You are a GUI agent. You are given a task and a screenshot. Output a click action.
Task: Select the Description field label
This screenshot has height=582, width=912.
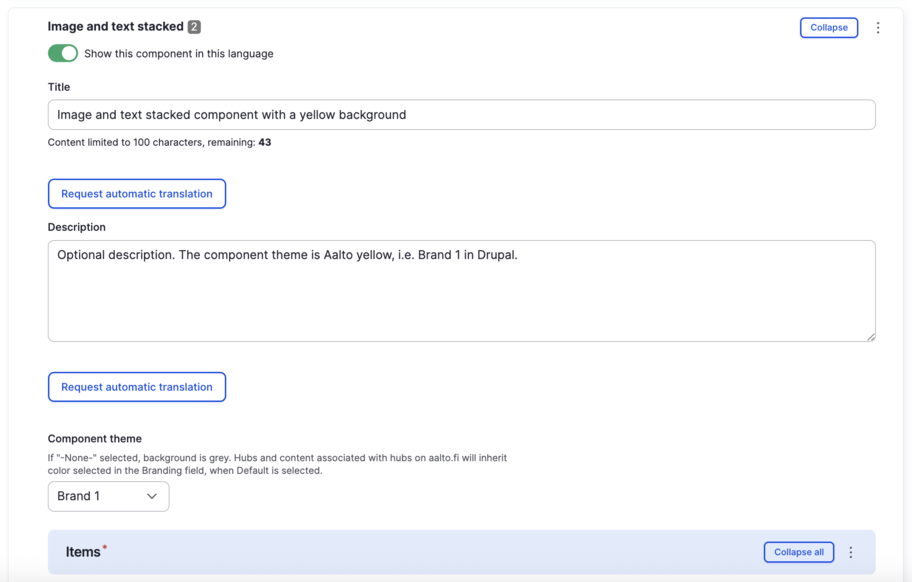click(77, 227)
